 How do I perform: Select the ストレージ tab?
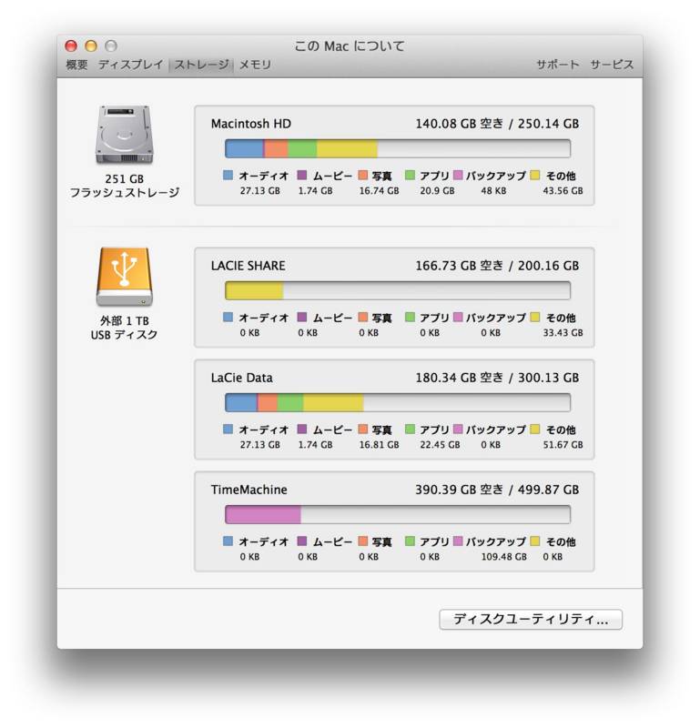[201, 65]
